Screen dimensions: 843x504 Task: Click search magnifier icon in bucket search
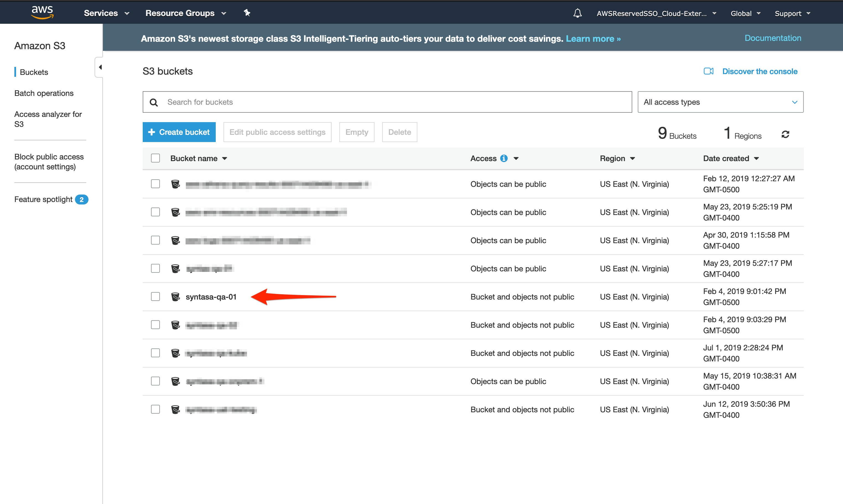point(154,102)
